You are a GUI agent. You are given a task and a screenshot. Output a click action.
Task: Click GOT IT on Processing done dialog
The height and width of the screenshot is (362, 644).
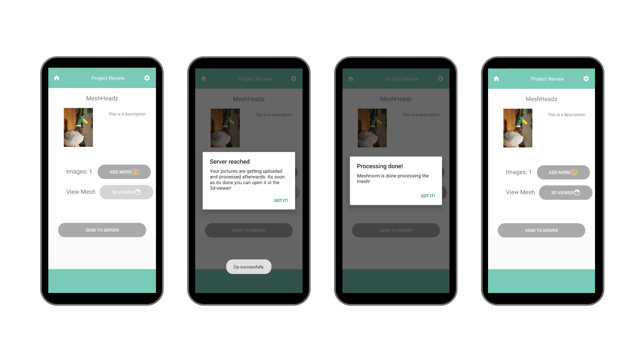pos(427,195)
